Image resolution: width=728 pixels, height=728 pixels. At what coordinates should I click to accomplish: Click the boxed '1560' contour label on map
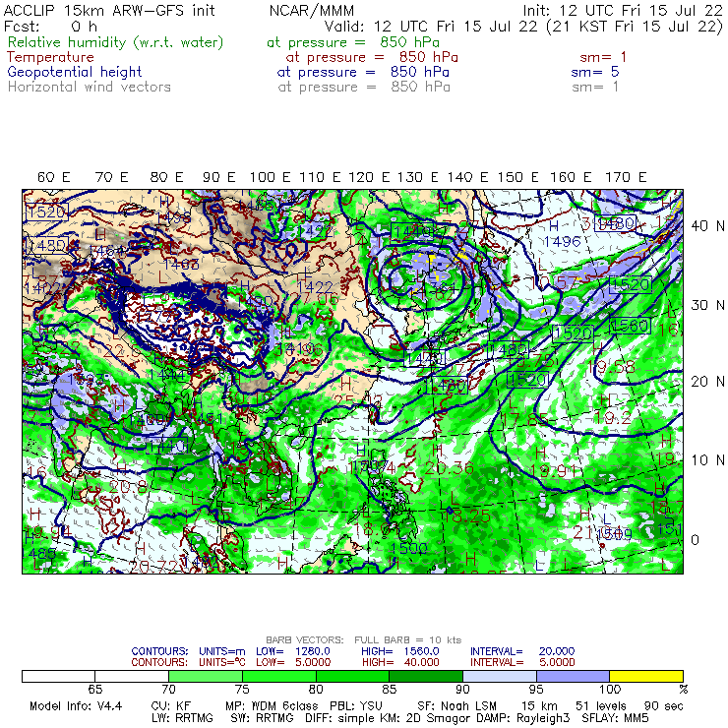630,326
